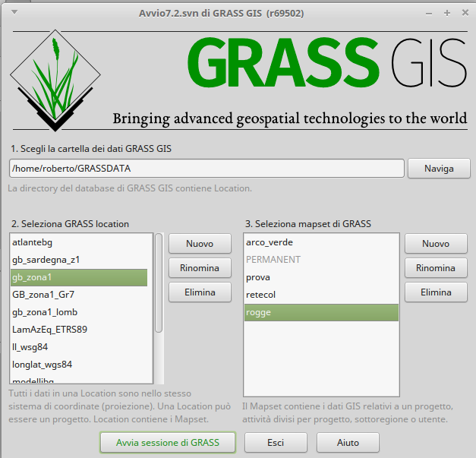Close the GRASS GIS startup window
This screenshot has height=458, width=476.
tap(465, 13)
